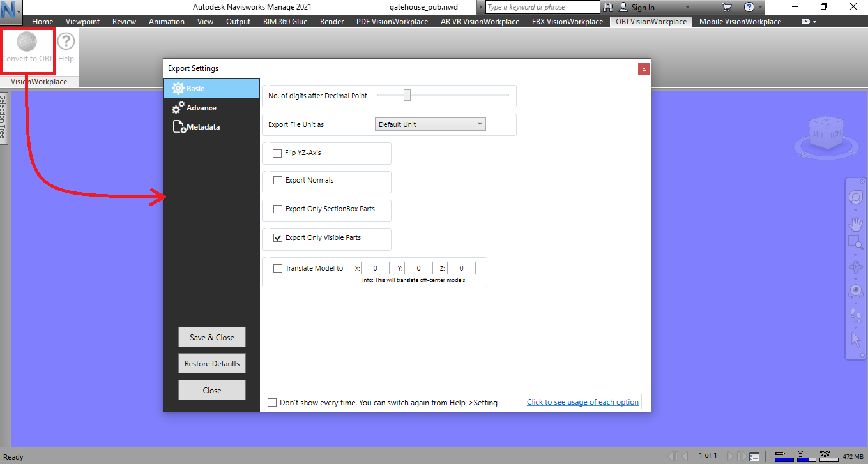This screenshot has width=868, height=464.
Task: Jump to the last sheet arrow in status bar
Action: 742,456
